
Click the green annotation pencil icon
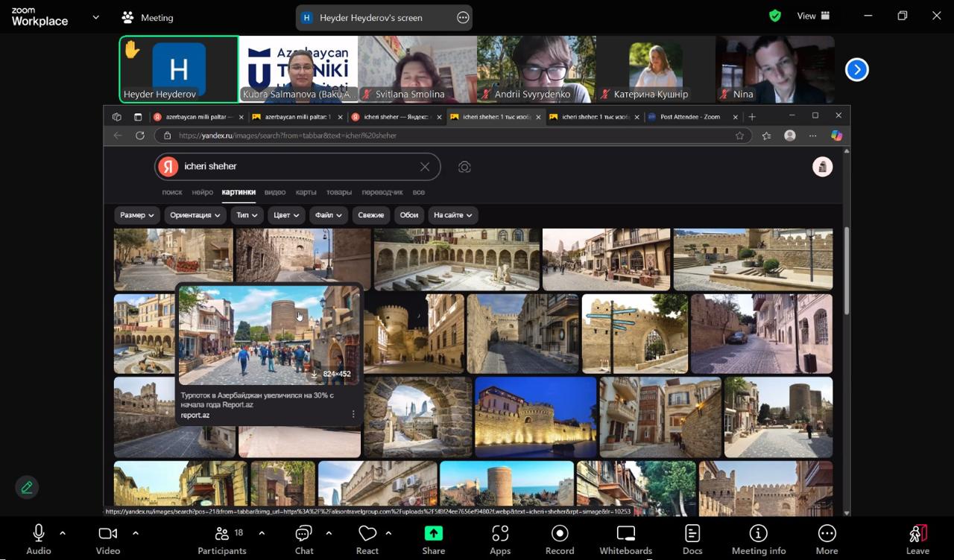click(x=27, y=487)
